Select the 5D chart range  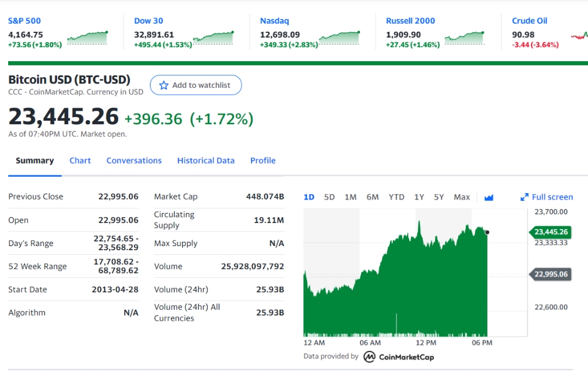(329, 197)
